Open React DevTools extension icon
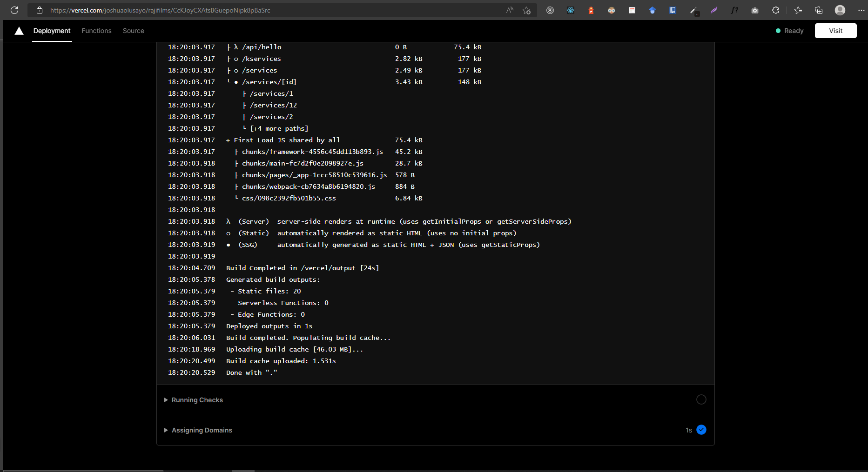Screen dimensions: 868x472 coord(571,10)
